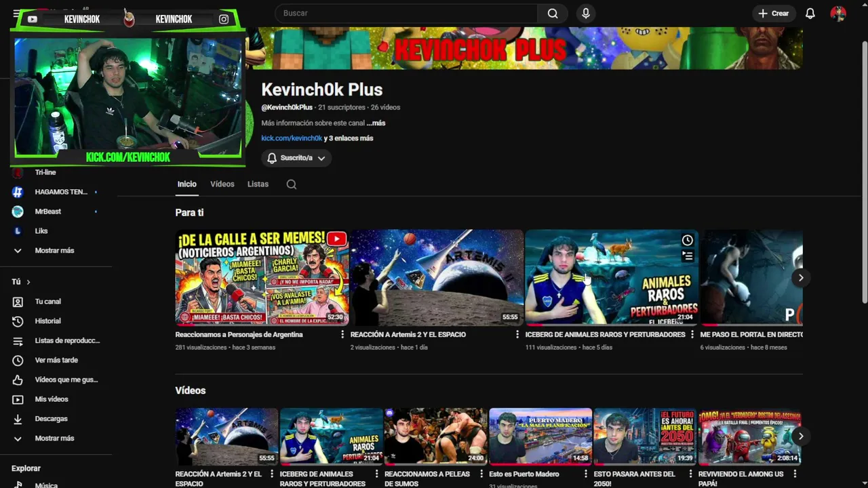
Task: Show next videos in Para ti carousel
Action: point(801,278)
